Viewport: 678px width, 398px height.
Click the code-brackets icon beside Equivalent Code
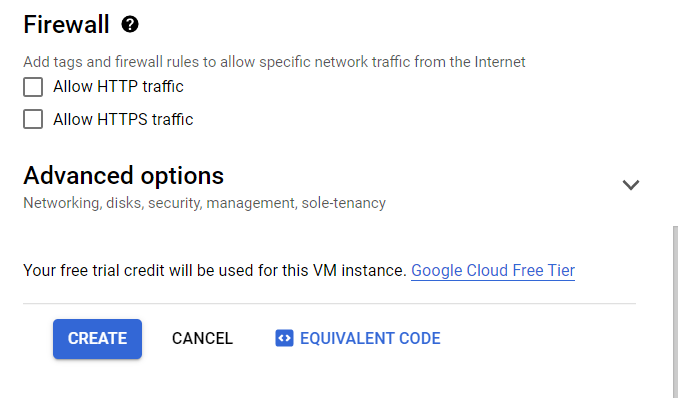pos(284,338)
